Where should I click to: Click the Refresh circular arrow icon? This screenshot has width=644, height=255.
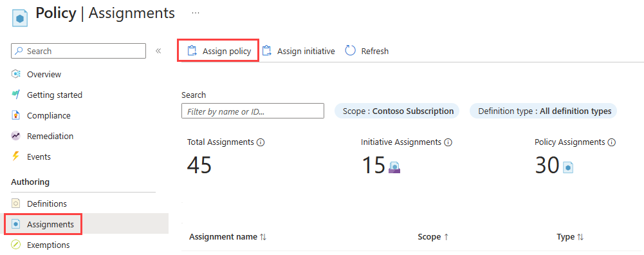(350, 51)
